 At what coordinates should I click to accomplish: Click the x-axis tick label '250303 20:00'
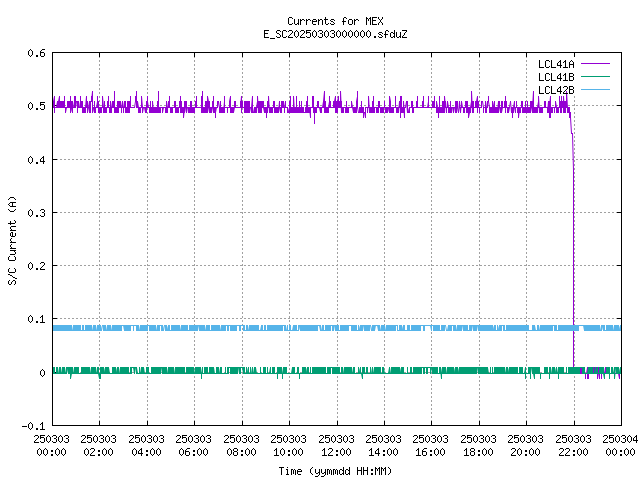coord(526,445)
